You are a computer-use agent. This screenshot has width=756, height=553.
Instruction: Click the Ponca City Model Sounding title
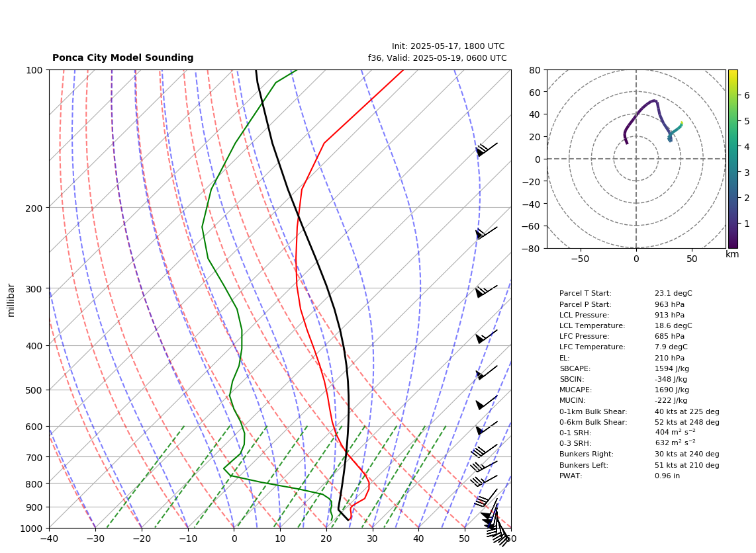point(123,58)
